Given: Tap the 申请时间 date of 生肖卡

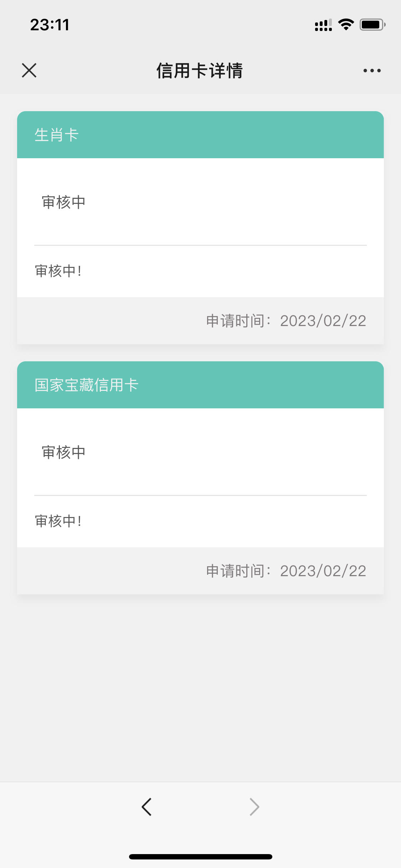Looking at the screenshot, I should [286, 321].
